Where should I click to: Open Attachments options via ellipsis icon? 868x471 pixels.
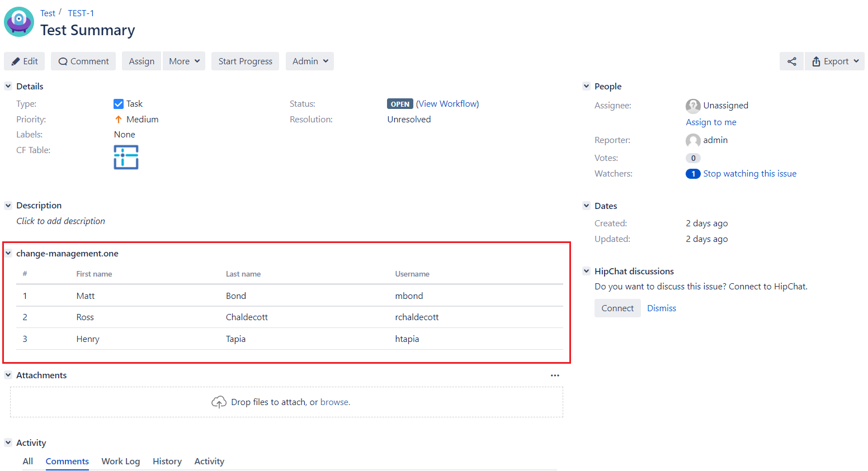[x=555, y=375]
